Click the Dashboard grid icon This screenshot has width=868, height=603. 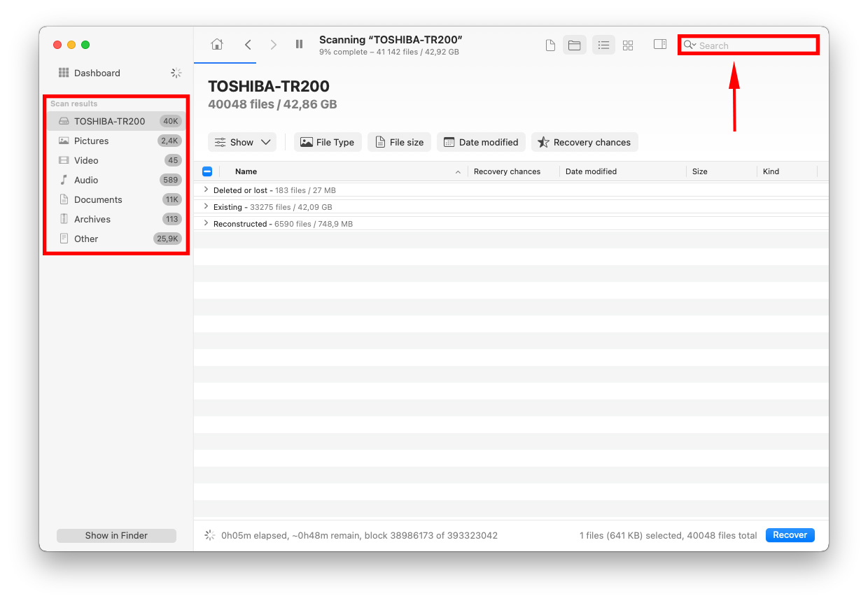coord(64,73)
